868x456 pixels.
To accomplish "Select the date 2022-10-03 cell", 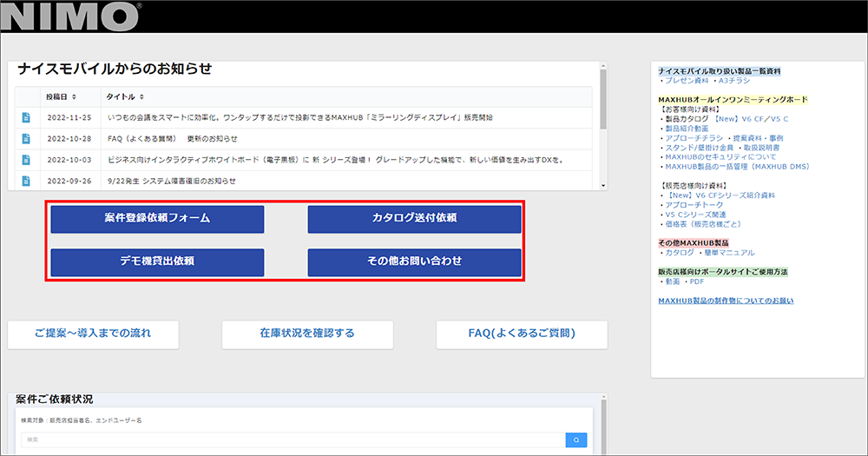I will tap(69, 160).
